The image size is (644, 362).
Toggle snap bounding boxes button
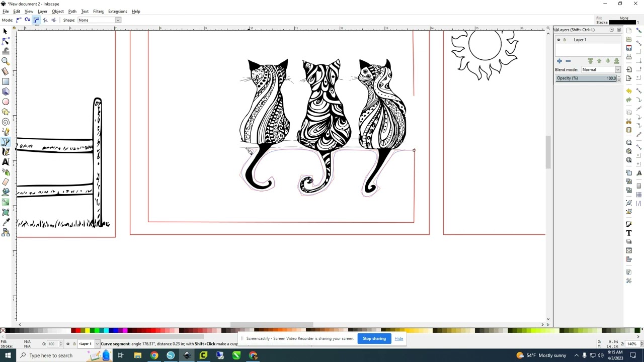coord(639,42)
